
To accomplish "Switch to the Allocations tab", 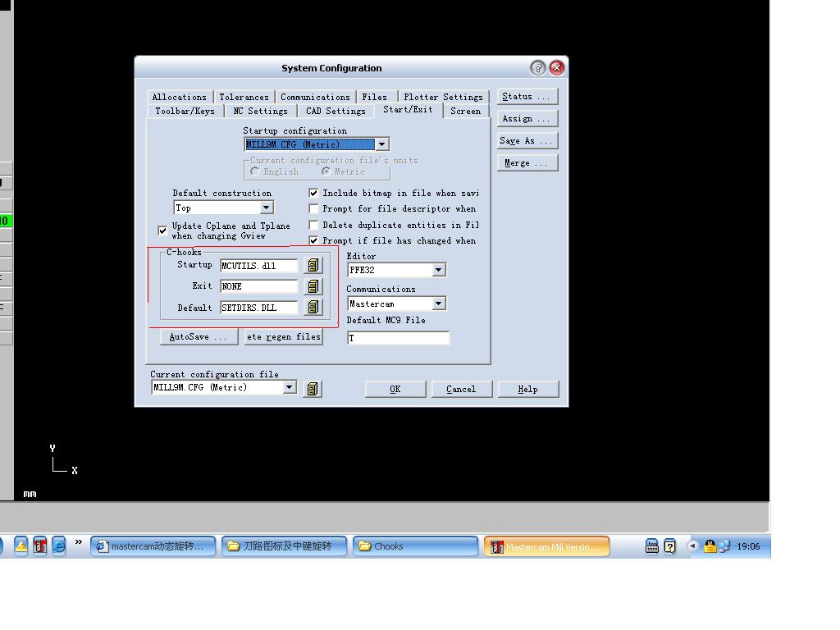I will click(x=180, y=97).
